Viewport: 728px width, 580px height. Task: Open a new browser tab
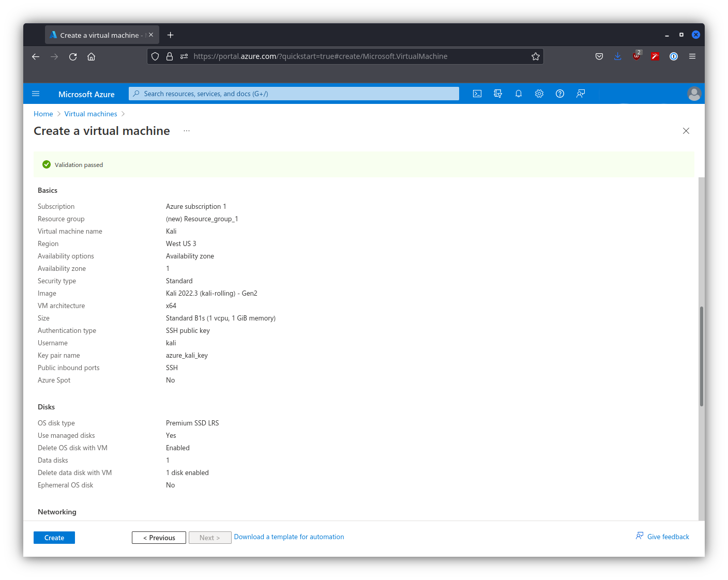pyautogui.click(x=171, y=35)
